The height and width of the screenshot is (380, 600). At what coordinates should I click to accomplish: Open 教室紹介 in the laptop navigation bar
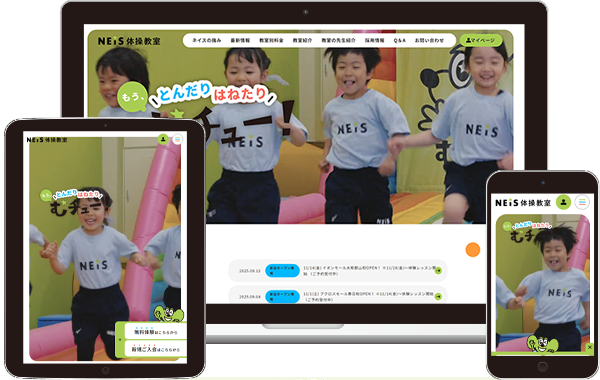click(x=302, y=40)
